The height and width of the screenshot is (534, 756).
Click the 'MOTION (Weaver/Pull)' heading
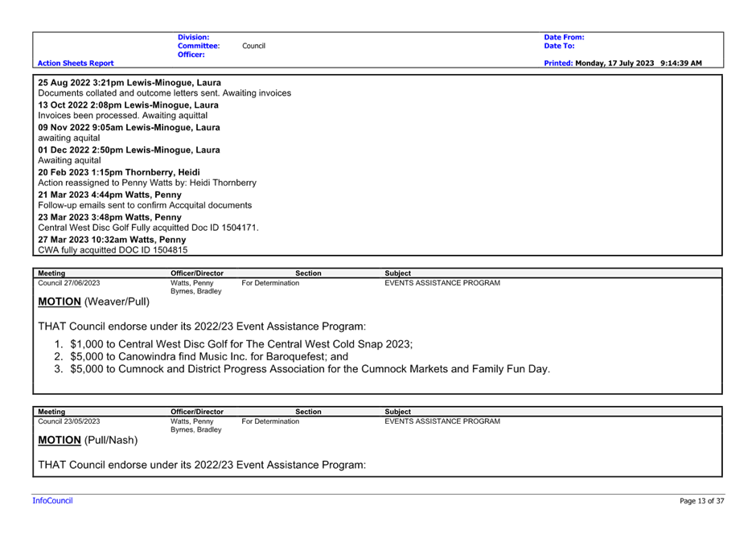coord(94,302)
